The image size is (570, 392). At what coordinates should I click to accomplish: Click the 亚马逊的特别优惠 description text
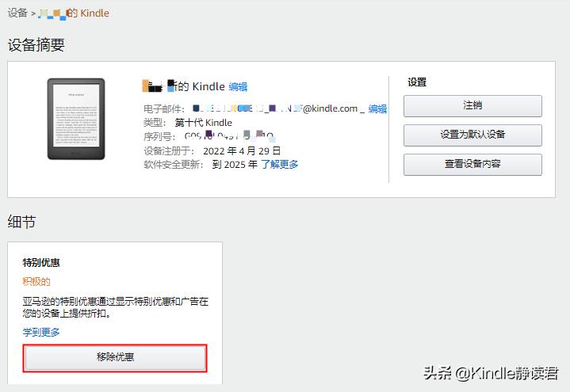click(x=115, y=307)
